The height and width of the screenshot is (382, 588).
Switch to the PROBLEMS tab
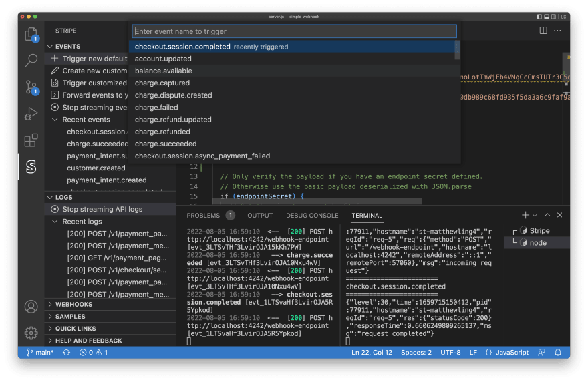(x=203, y=216)
